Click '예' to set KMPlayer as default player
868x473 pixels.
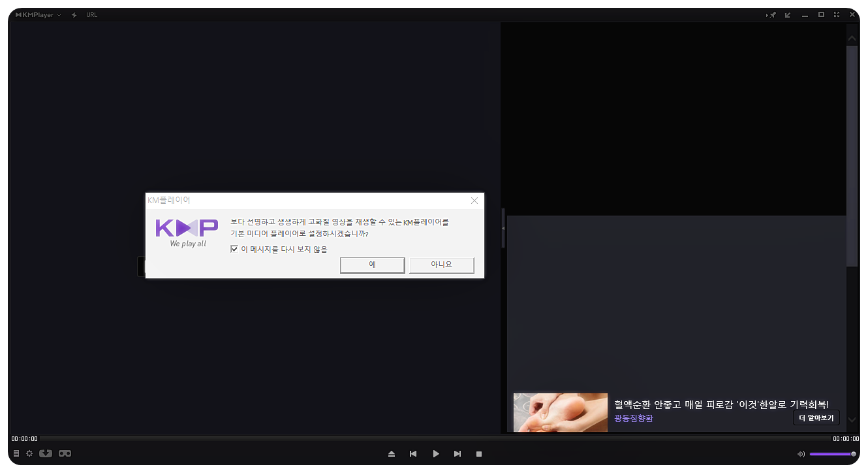pyautogui.click(x=372, y=265)
